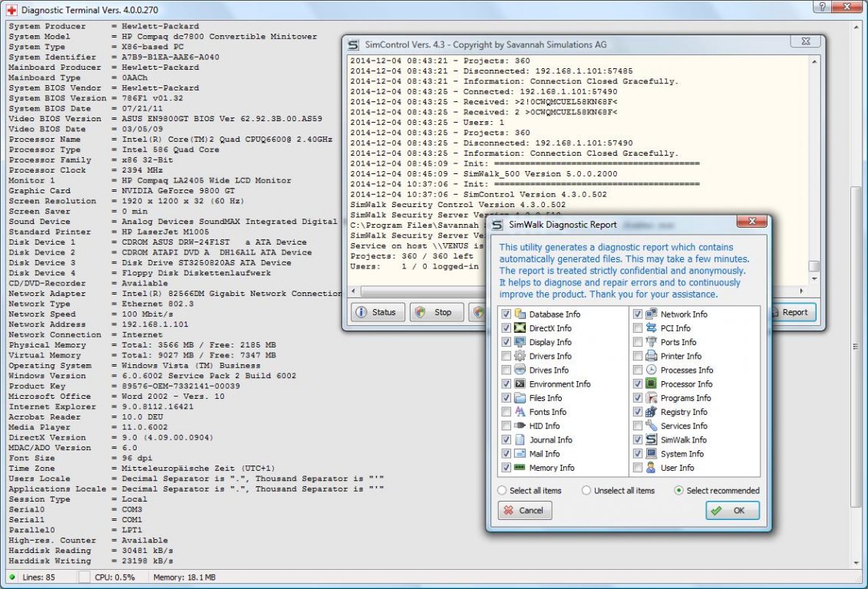This screenshot has width=868, height=589.
Task: Click the 'Memory: 18.1 MB' status entry
Action: pos(184,577)
